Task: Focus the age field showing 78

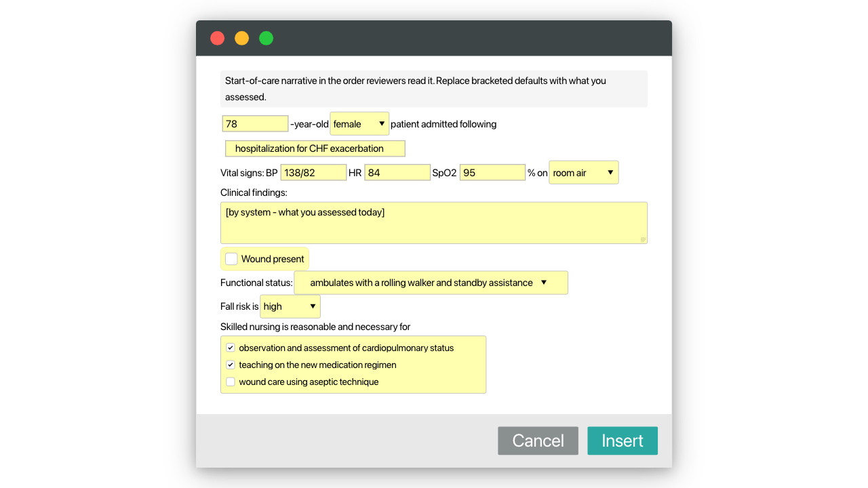Action: coord(256,124)
